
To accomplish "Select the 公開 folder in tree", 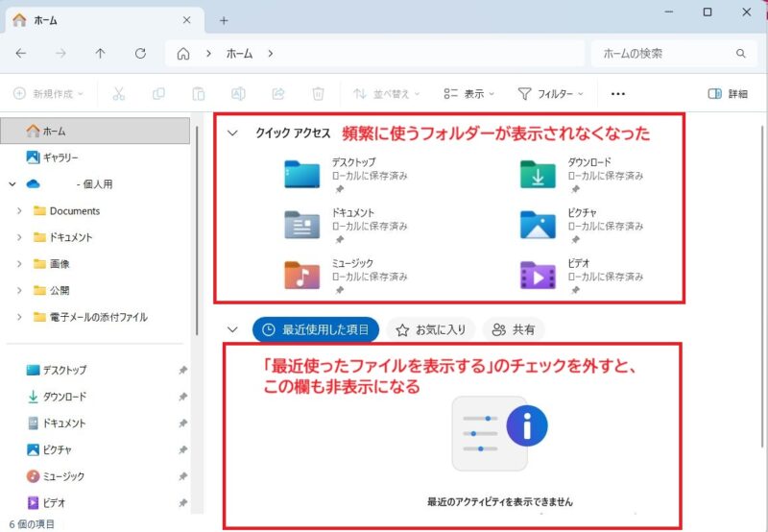I will (52, 290).
